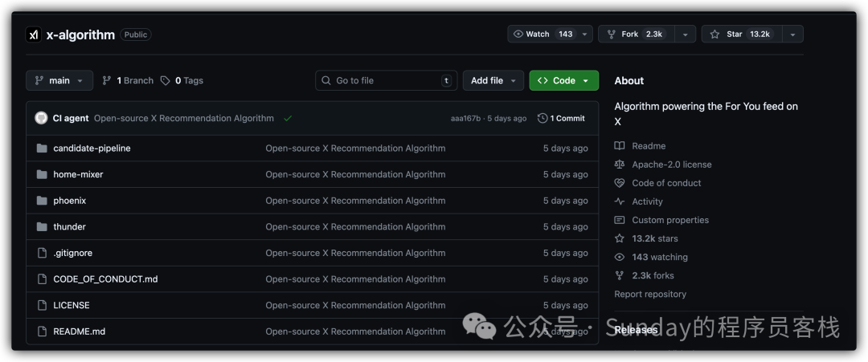Open the green Code dropdown button

(x=563, y=81)
